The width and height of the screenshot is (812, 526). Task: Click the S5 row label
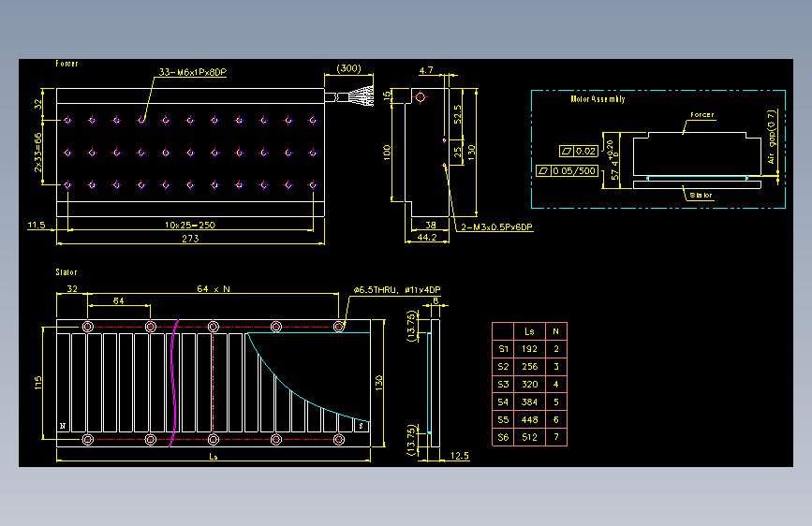coord(503,419)
